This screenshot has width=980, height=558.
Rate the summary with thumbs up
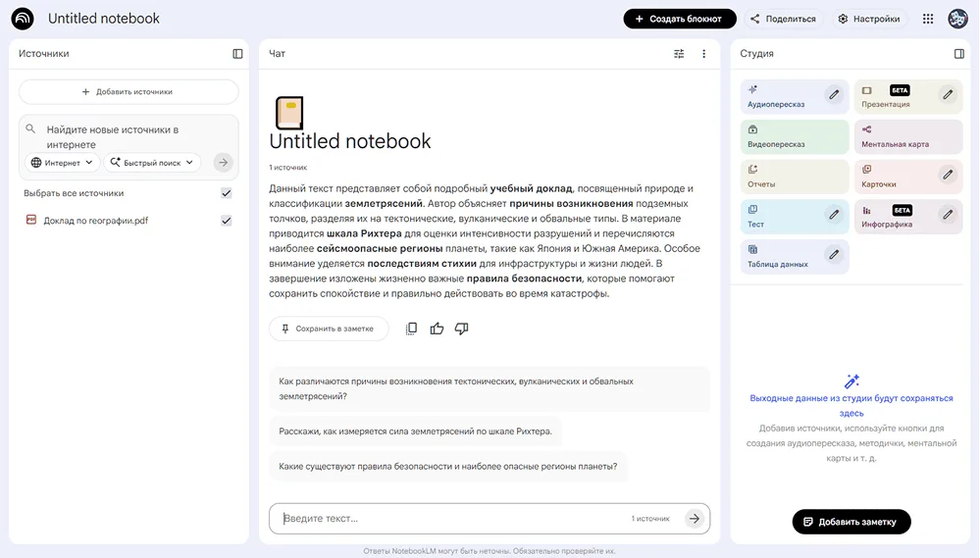[437, 329]
